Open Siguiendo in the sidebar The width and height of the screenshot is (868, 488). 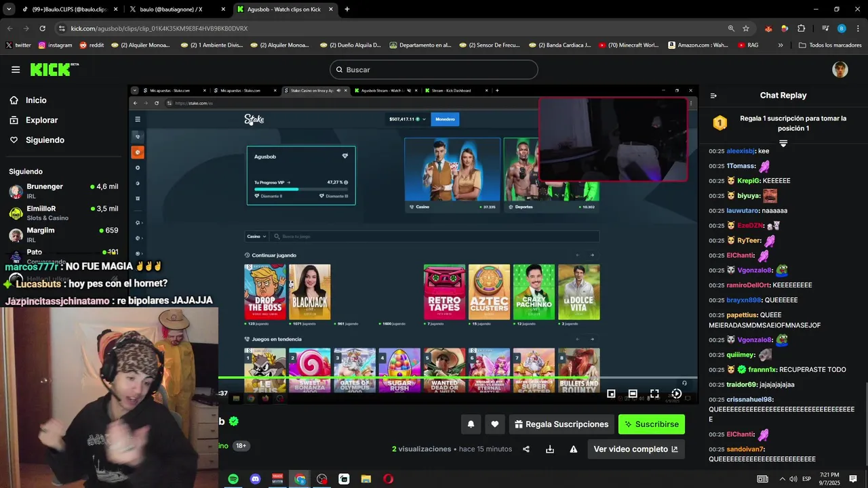click(45, 140)
